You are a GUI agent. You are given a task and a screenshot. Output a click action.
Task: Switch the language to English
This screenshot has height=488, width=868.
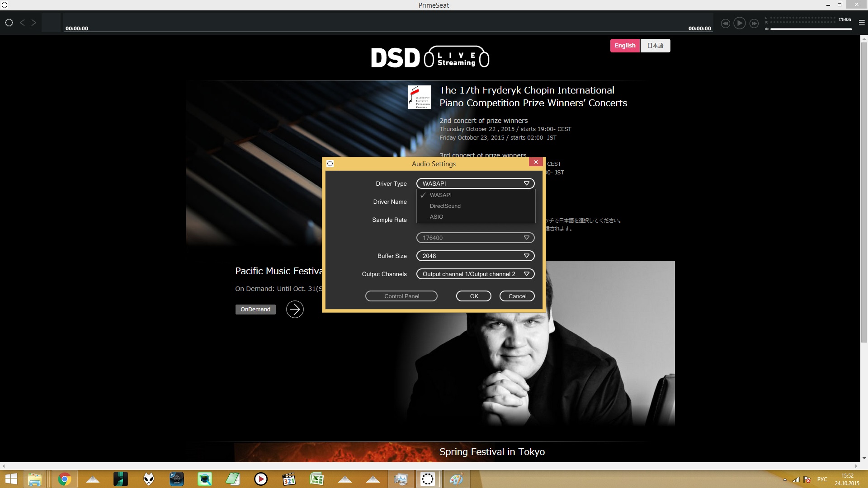coord(625,46)
